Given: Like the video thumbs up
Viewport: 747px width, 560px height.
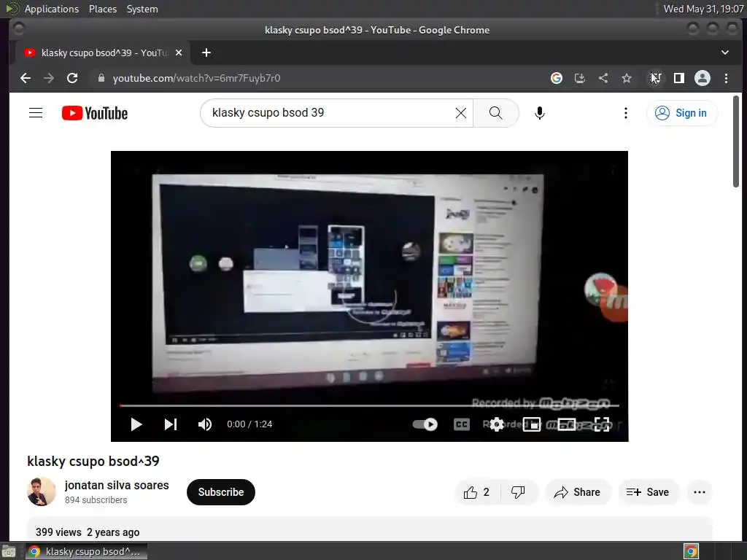Looking at the screenshot, I should pos(477,492).
